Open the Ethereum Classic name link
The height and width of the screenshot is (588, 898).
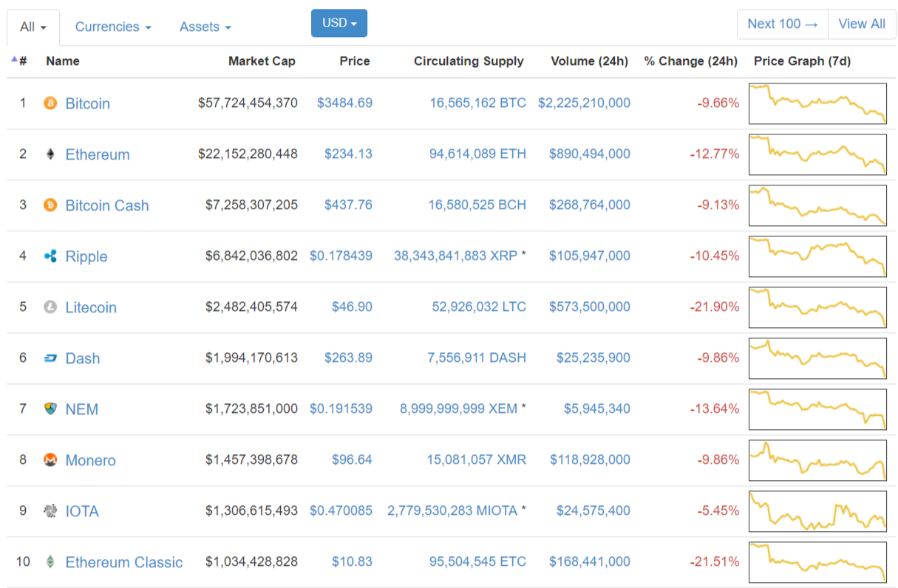click(123, 562)
